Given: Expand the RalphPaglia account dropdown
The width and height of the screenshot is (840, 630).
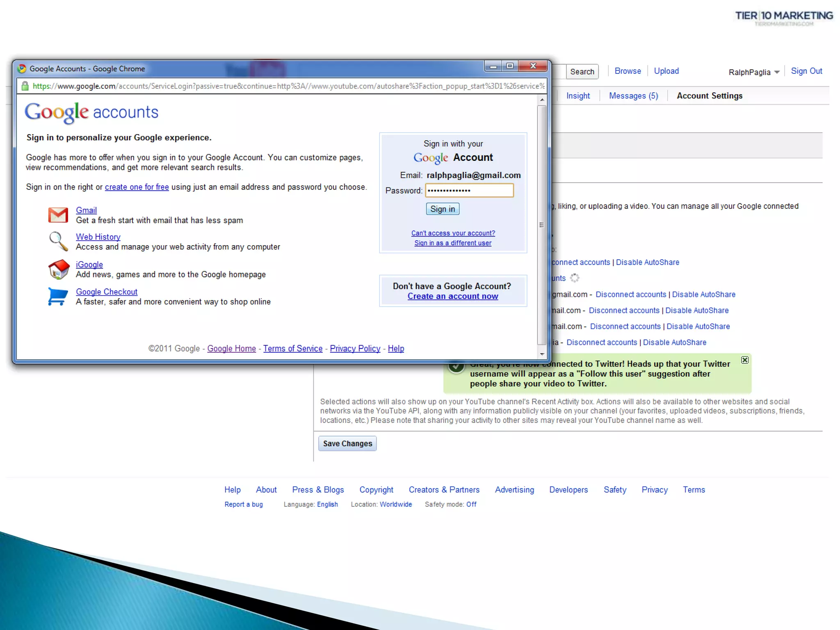Looking at the screenshot, I should point(776,72).
